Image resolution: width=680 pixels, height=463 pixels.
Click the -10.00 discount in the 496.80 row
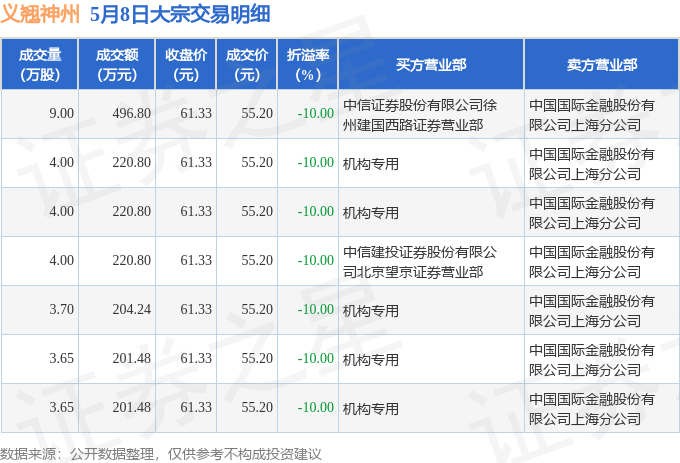(x=316, y=114)
